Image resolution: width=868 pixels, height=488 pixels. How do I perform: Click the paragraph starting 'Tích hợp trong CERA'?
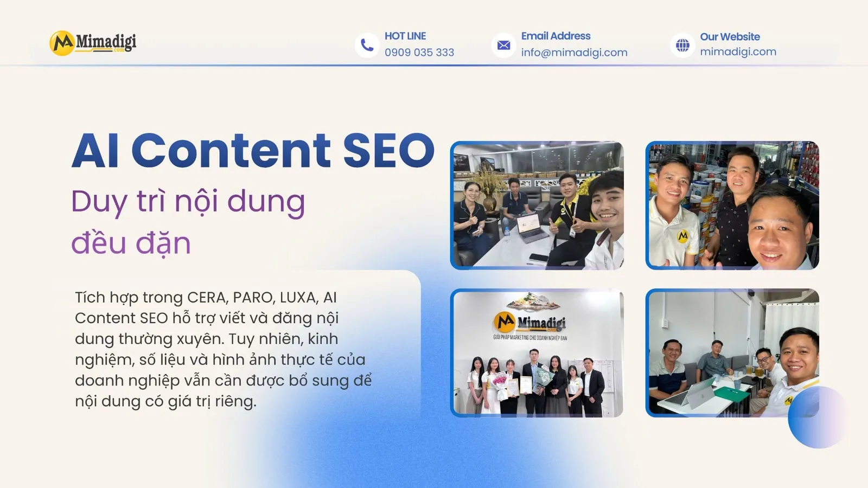(x=224, y=349)
